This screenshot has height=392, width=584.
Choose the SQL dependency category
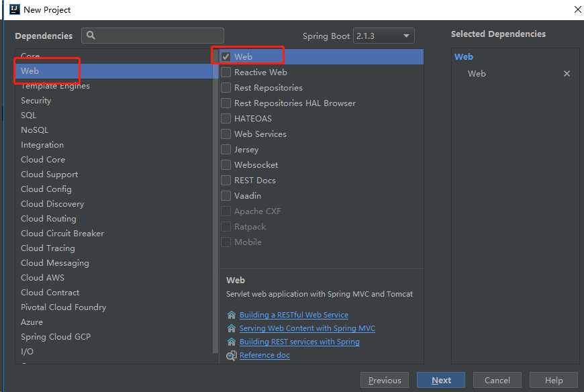(x=29, y=115)
